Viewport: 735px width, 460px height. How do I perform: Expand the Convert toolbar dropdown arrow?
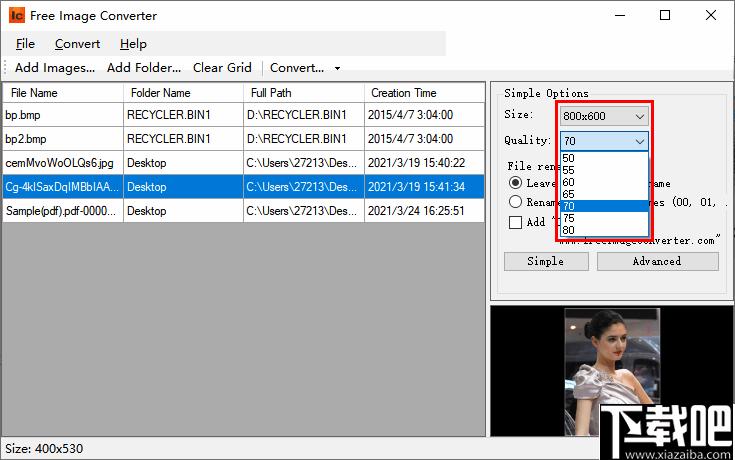pos(337,68)
